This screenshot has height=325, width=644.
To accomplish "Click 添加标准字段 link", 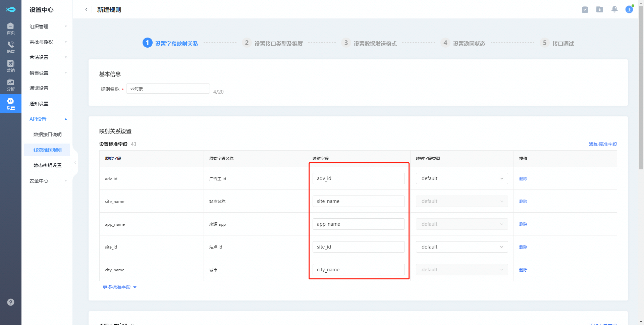I will click(x=603, y=144).
